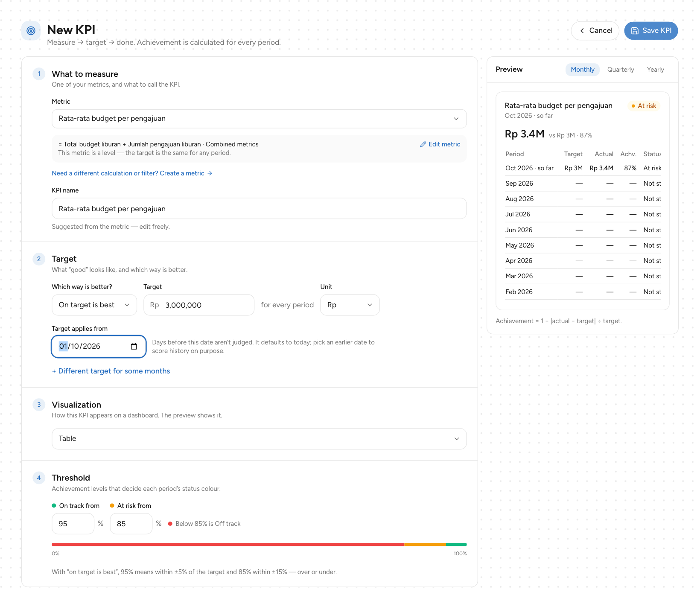Click the At risk status badge in preview
The image size is (700, 592).
(x=644, y=106)
